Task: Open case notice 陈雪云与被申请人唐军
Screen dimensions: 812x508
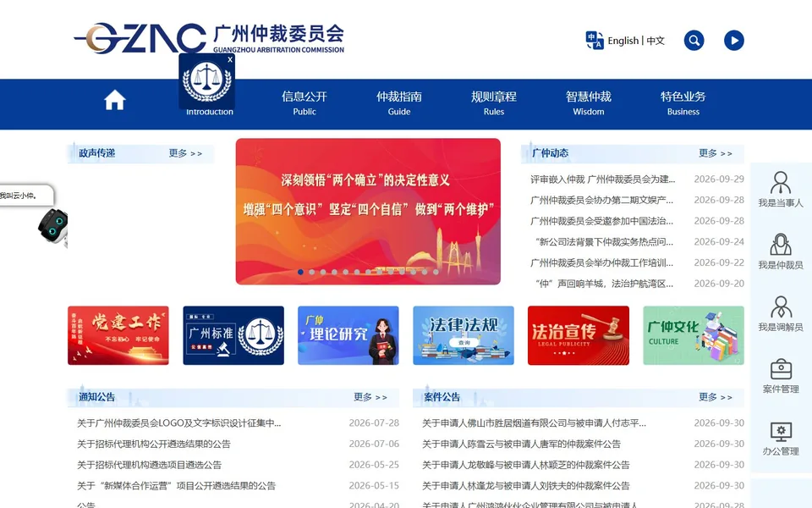Action: (521, 444)
